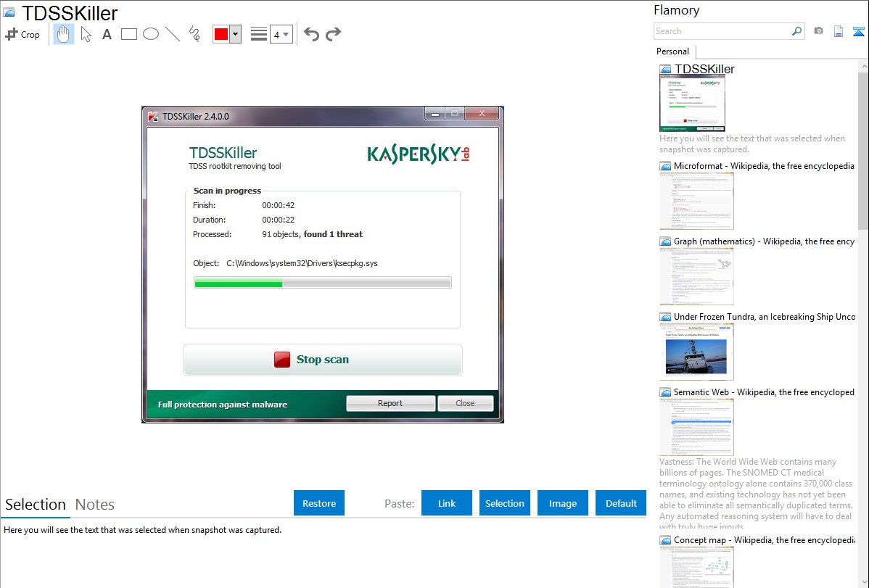Click the camera capture icon
This screenshot has height=588, width=869.
pyautogui.click(x=818, y=31)
